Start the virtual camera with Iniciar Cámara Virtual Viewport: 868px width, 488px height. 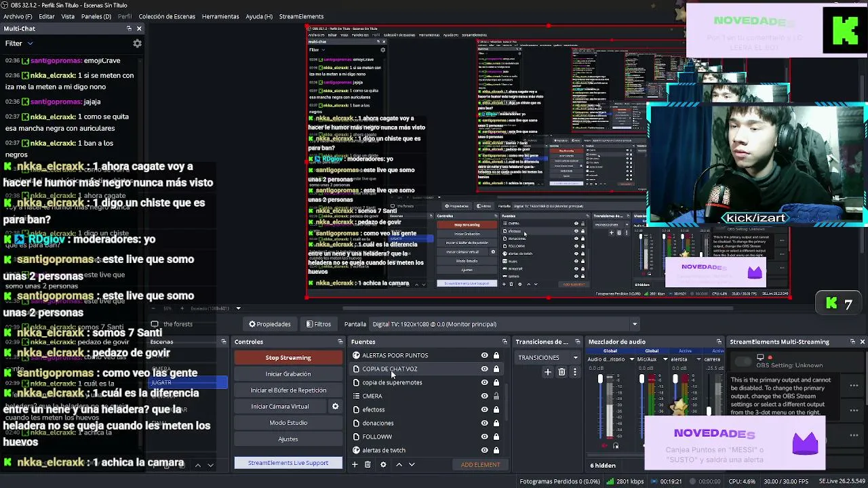coord(280,407)
